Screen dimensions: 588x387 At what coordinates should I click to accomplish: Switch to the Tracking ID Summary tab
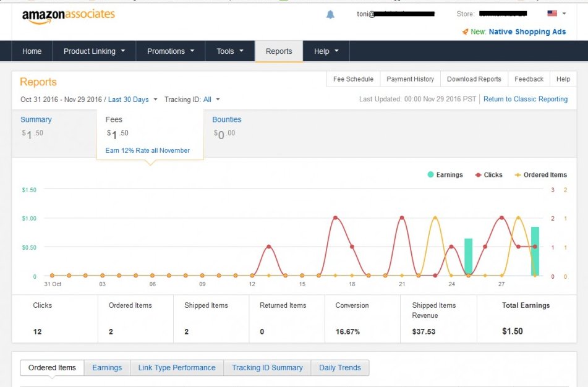[267, 367]
